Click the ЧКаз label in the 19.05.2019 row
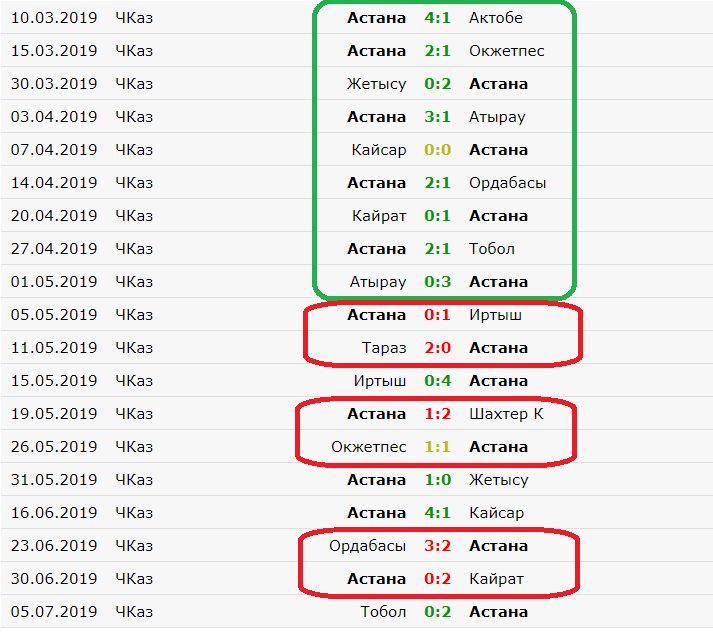This screenshot has width=713, height=633. click(x=134, y=414)
